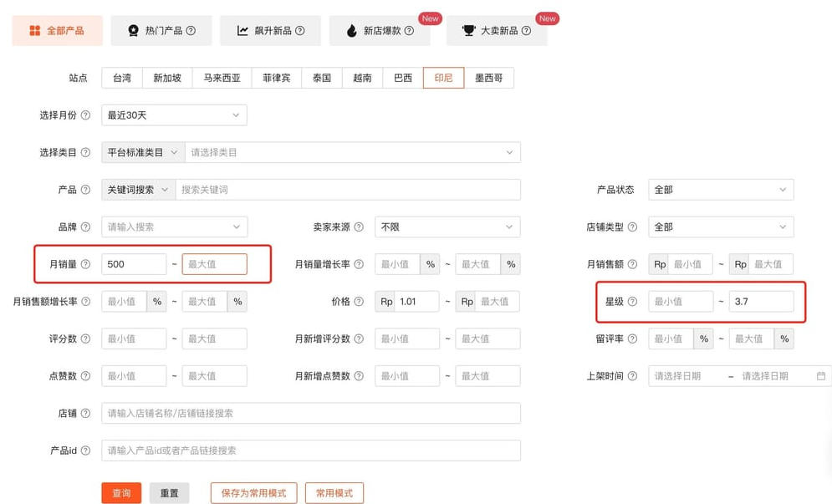Open the 卖家来源 dropdown showing 不限
This screenshot has height=504, width=832.
tap(447, 227)
